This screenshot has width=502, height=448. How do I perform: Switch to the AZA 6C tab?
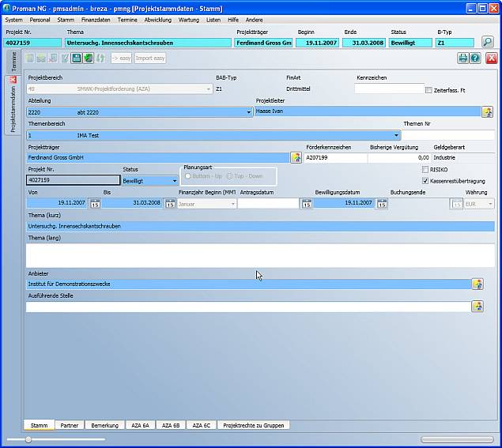point(202,425)
